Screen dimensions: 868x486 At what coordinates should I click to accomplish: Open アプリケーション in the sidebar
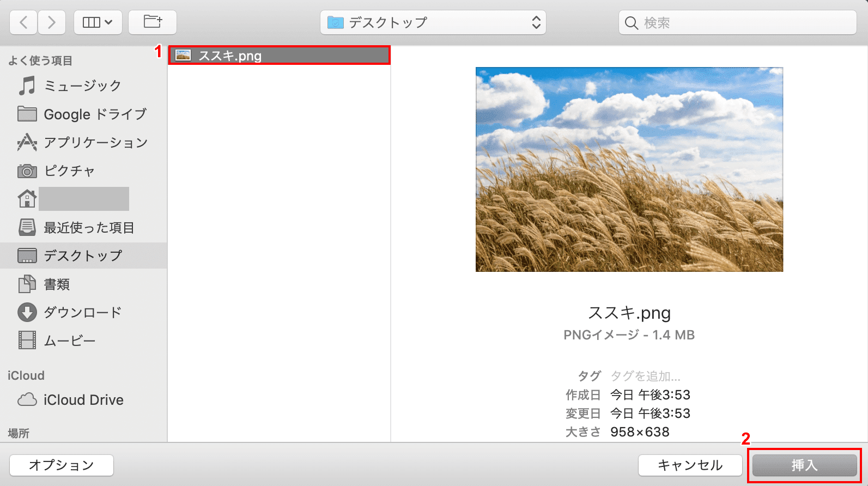pyautogui.click(x=83, y=142)
